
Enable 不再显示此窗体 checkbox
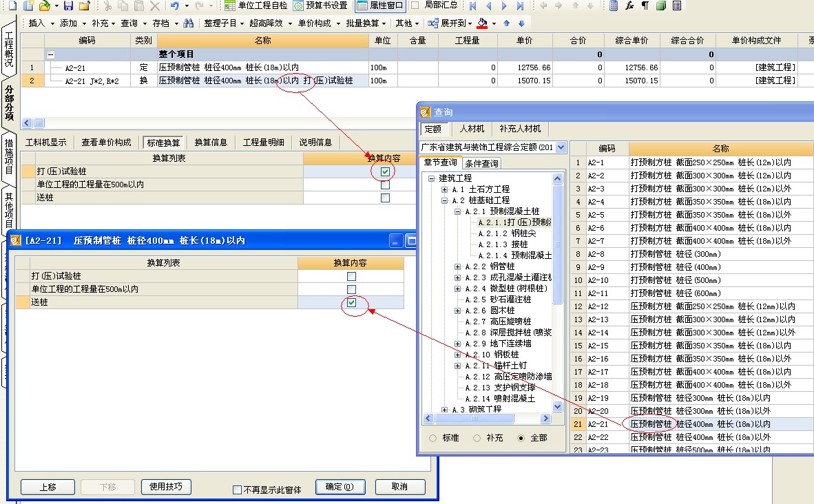coord(237,490)
